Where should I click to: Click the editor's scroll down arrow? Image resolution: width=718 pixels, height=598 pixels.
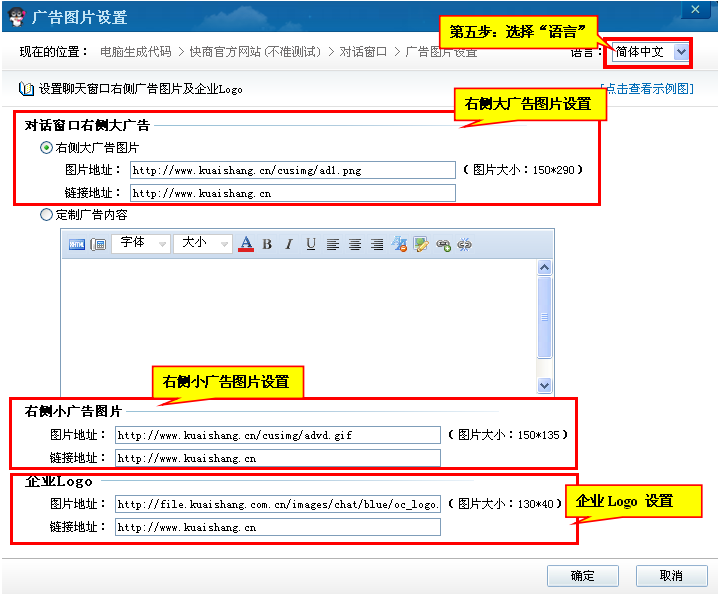coord(545,385)
